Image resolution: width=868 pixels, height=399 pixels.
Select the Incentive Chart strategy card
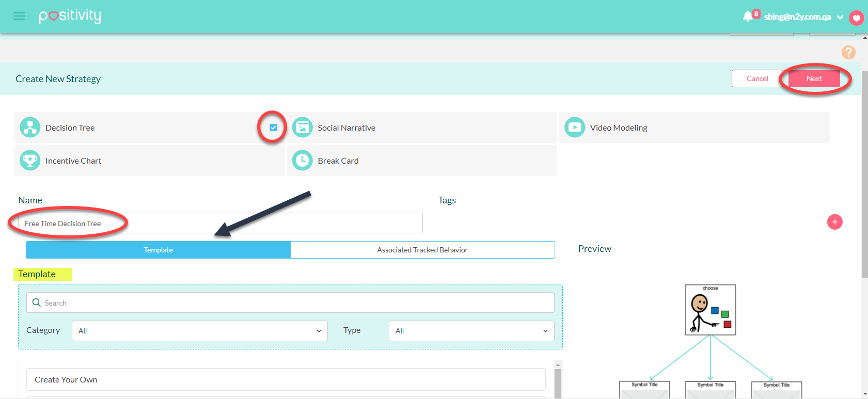coord(150,161)
